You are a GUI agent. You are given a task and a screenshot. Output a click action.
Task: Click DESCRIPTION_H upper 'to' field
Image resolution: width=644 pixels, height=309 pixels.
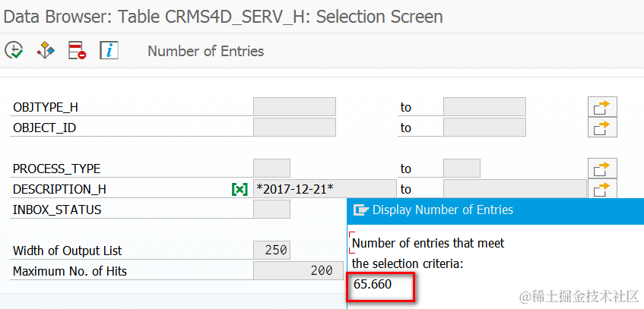coord(515,189)
